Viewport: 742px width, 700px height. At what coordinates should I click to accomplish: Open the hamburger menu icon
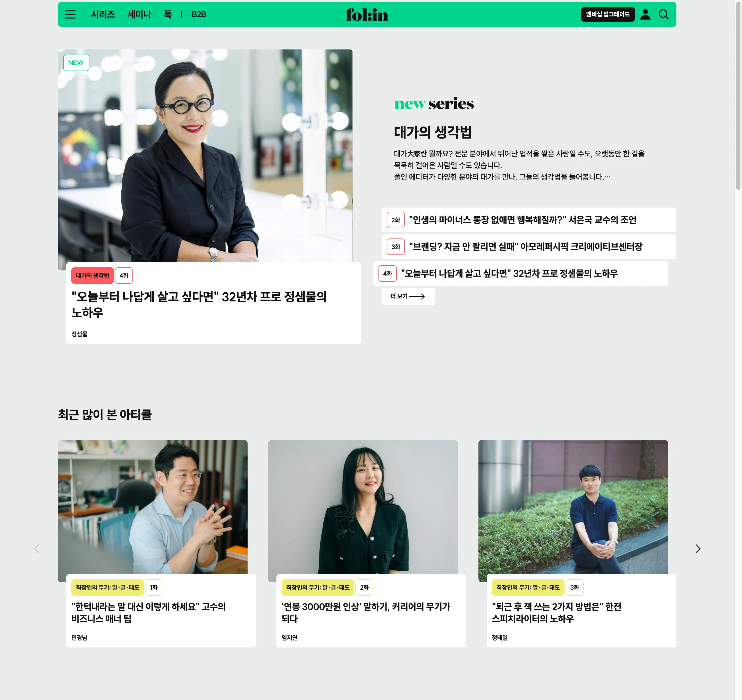point(70,15)
